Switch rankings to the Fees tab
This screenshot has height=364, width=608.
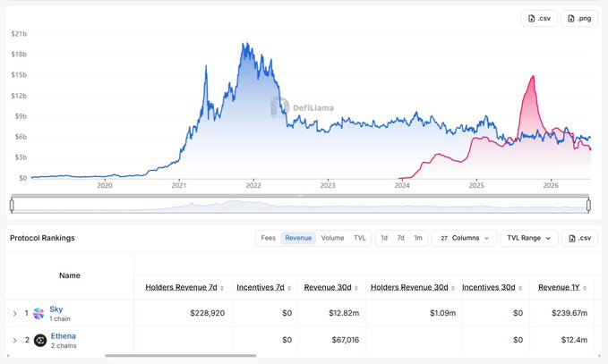tap(268, 238)
